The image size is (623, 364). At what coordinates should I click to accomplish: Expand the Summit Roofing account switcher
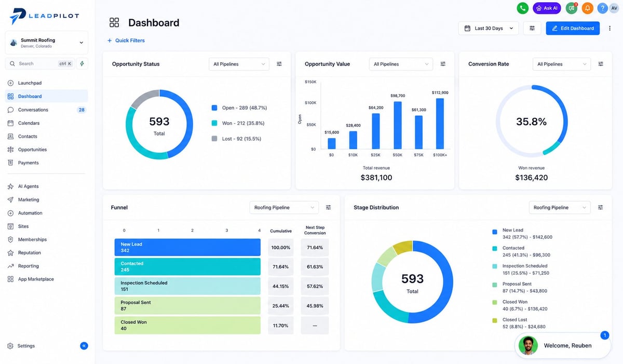47,43
